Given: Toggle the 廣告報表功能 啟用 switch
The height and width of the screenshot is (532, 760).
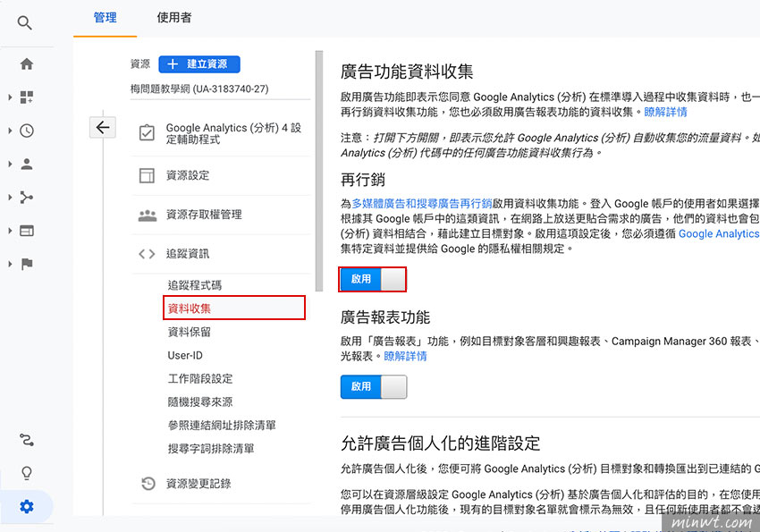Looking at the screenshot, I should click(x=373, y=386).
